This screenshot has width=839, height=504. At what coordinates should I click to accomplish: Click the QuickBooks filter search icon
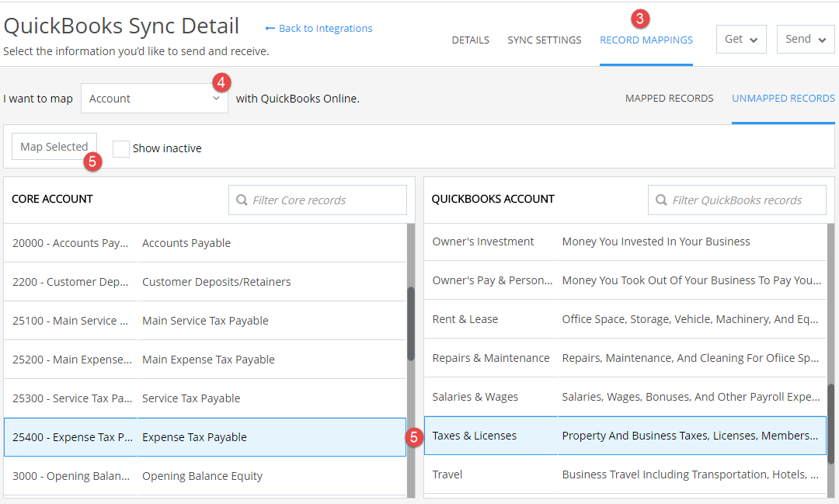[x=661, y=200]
